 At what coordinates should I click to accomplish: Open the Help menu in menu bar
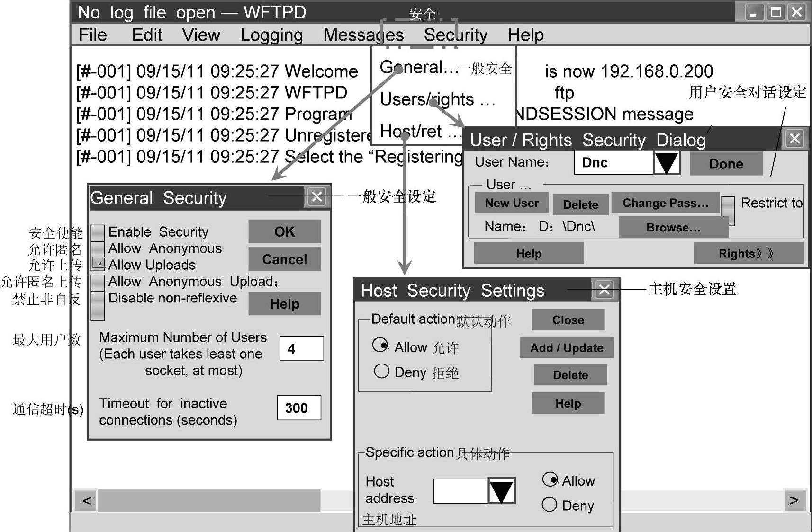coord(525,35)
